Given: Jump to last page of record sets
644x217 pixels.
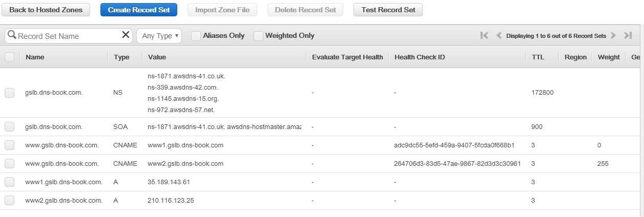Looking at the screenshot, I should (x=628, y=36).
